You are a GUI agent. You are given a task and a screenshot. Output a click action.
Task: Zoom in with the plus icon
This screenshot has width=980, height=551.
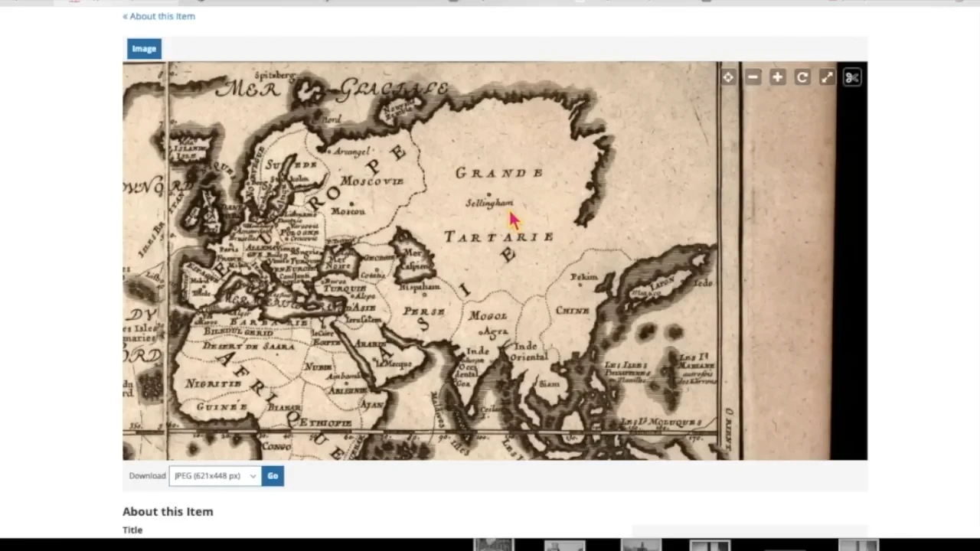click(x=777, y=77)
